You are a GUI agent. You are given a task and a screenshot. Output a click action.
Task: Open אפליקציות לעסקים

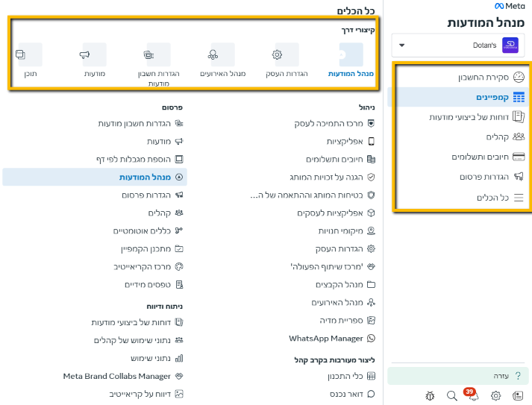[x=336, y=213]
